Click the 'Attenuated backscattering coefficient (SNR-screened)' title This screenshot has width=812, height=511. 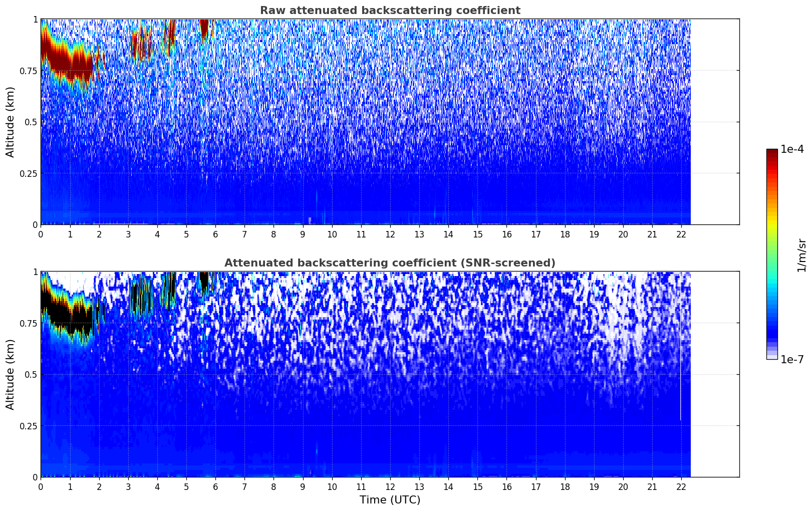pos(390,263)
